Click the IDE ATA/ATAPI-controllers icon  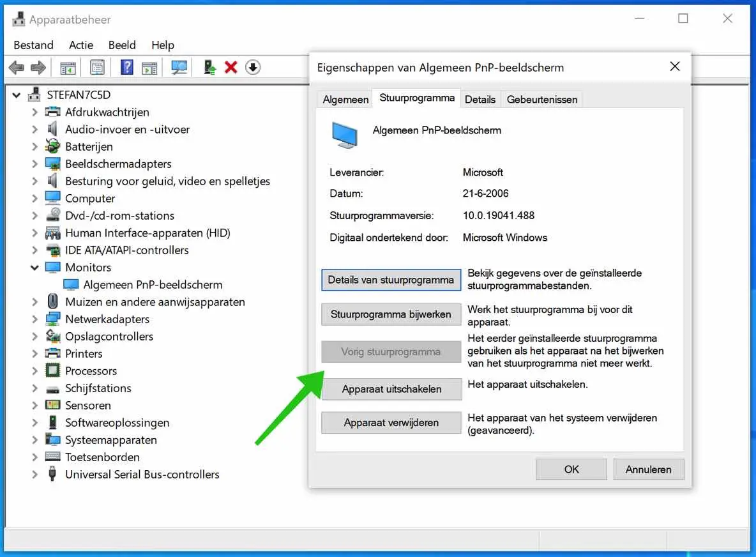click(x=52, y=250)
